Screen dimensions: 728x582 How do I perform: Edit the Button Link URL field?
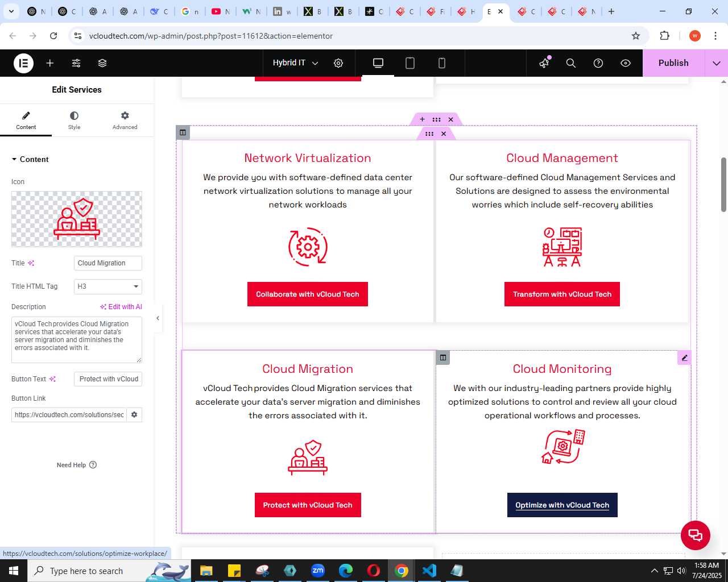[69, 415]
